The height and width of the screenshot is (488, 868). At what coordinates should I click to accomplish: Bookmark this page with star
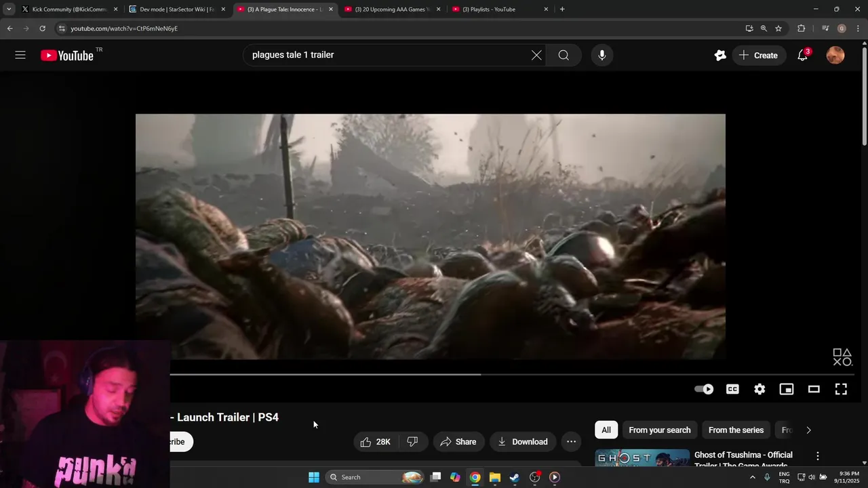778,28
